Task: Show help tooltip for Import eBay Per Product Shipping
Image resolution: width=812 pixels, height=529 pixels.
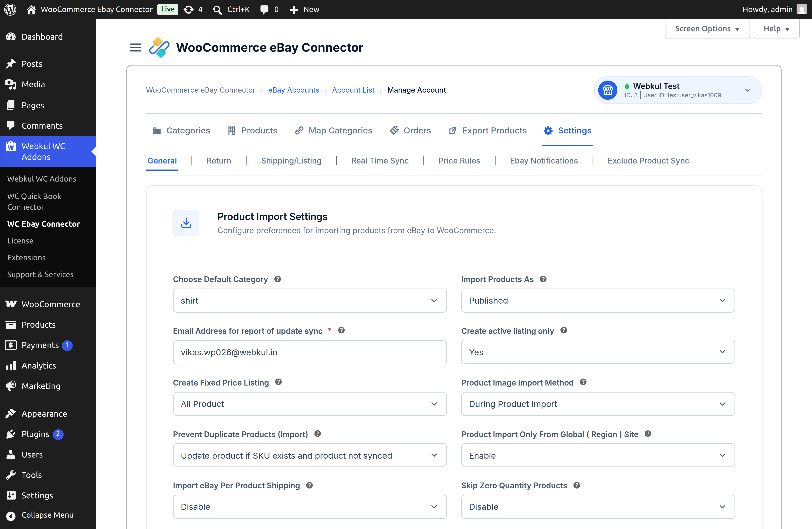Action: [x=310, y=485]
